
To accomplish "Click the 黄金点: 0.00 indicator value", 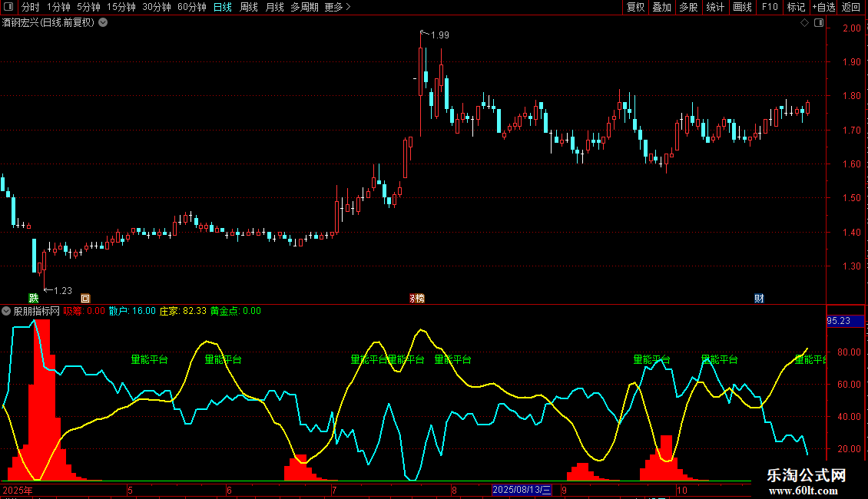I will click(235, 311).
